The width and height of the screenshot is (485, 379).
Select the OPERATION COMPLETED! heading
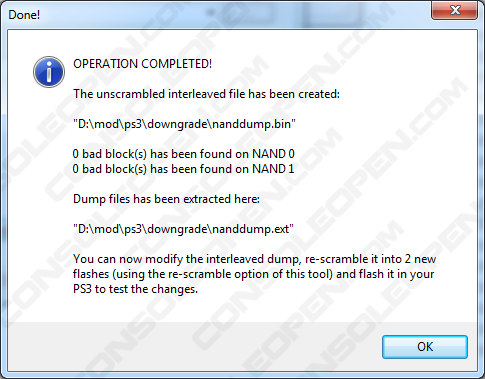(x=142, y=64)
